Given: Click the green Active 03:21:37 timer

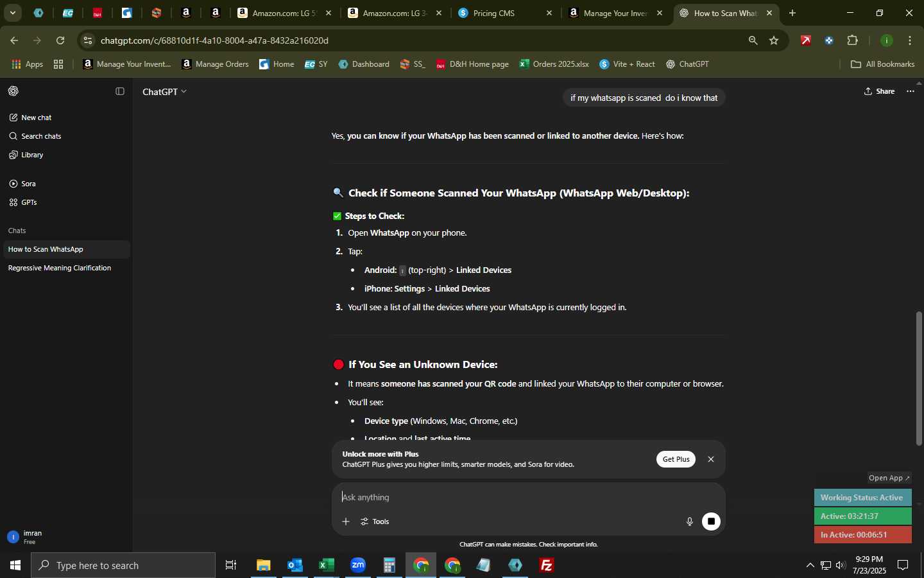Looking at the screenshot, I should click(862, 516).
